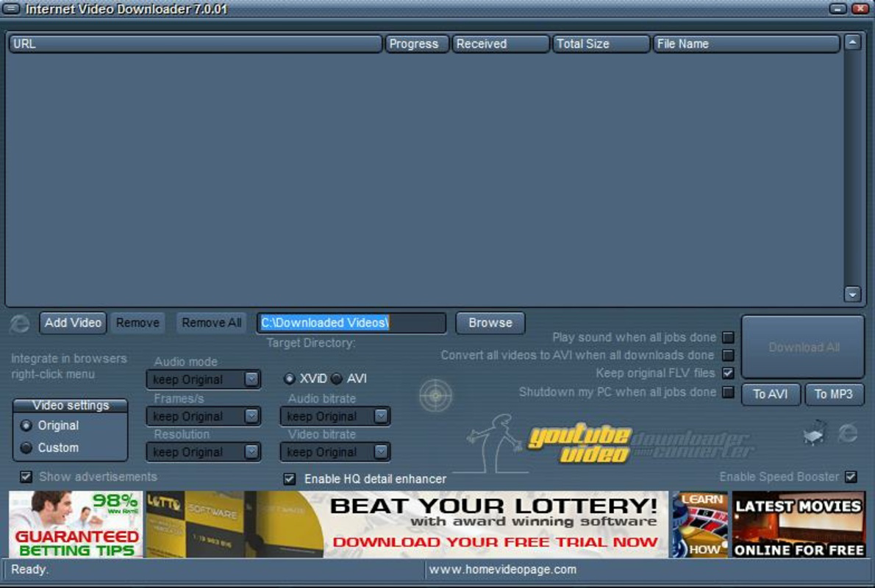Click the Guaranteed Betting Tips ad banner
This screenshot has height=588, width=875.
[x=76, y=524]
